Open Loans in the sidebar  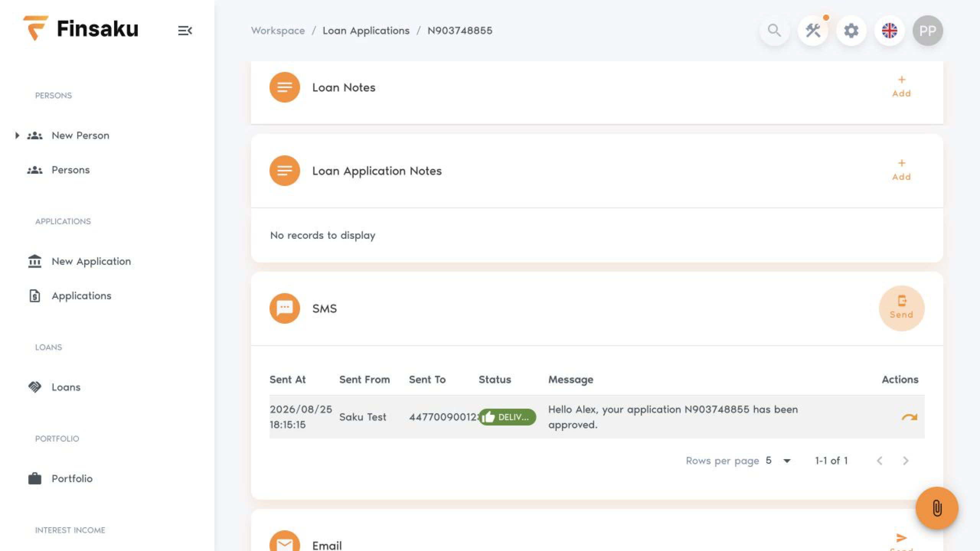tap(66, 387)
